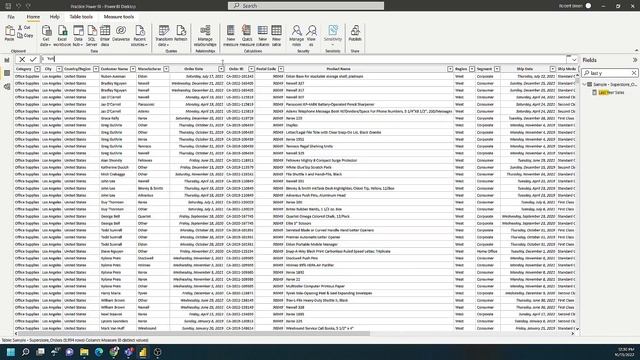
Task: Expand the formula bar with the chevron
Action: tap(574, 60)
